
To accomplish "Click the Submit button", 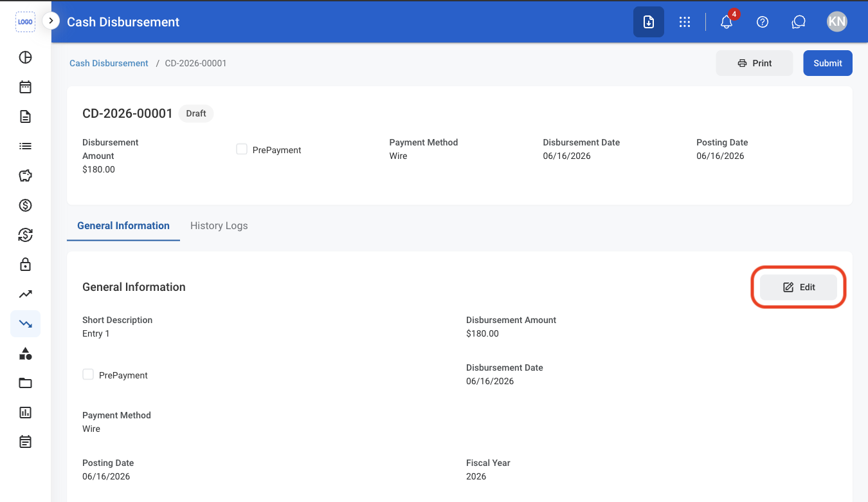I will point(827,63).
